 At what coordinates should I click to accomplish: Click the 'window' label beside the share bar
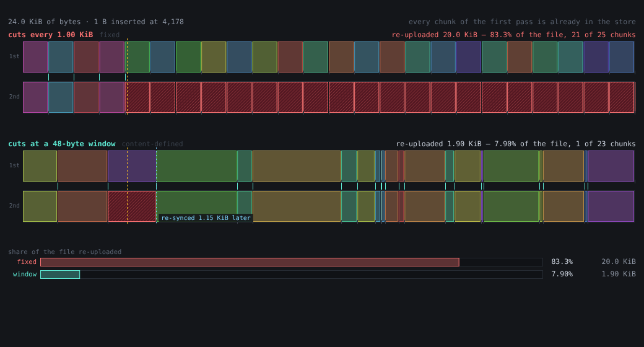25,275
